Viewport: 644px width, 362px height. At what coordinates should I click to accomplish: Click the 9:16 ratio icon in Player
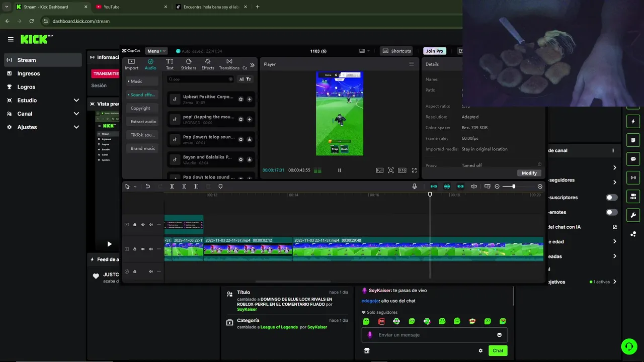click(402, 170)
